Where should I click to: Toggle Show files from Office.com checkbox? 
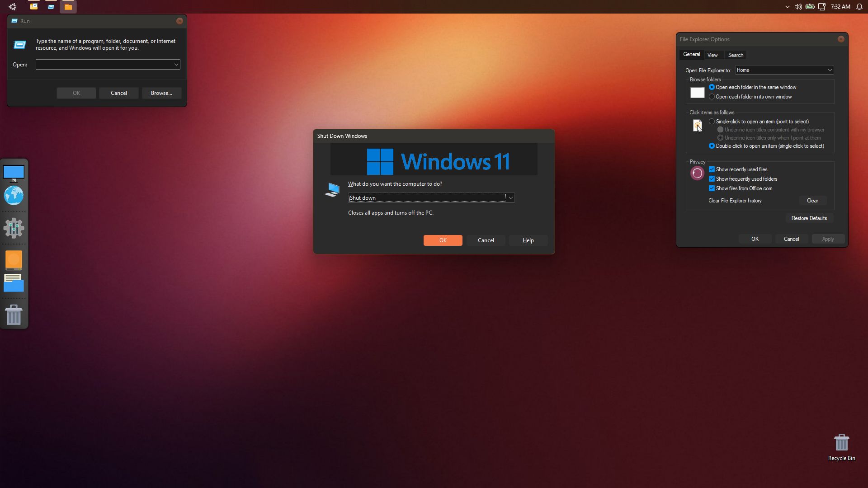click(x=712, y=188)
